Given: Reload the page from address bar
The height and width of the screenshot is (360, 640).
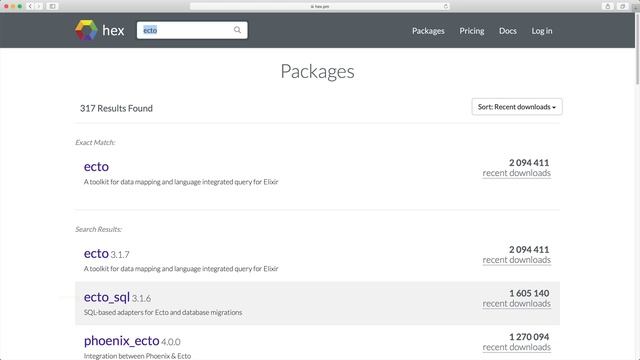Looking at the screenshot, I should pyautogui.click(x=446, y=6).
